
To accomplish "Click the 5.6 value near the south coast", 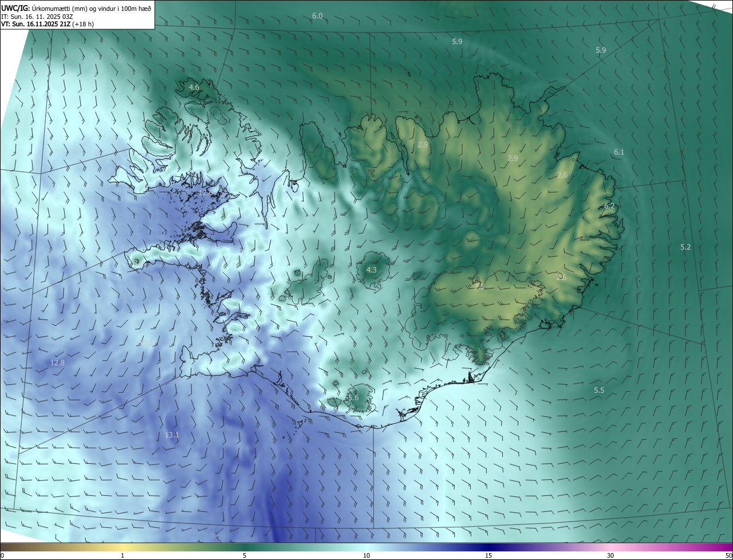I will point(353,397).
